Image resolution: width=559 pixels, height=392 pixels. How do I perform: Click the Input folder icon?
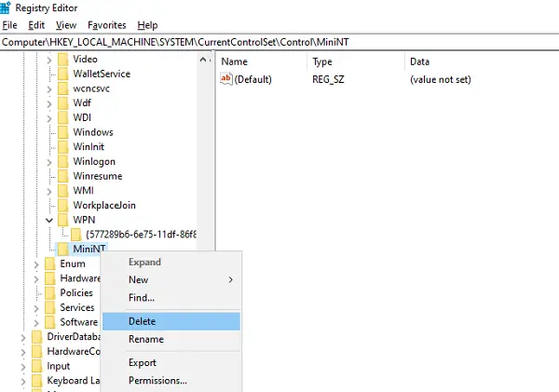tap(36, 366)
